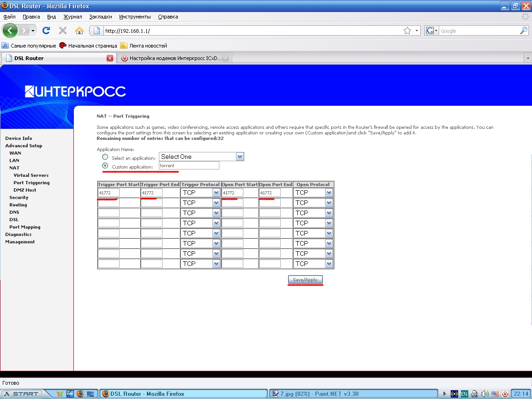532x399 pixels.
Task: Select the 'Select an application' radio button
Action: pos(105,157)
